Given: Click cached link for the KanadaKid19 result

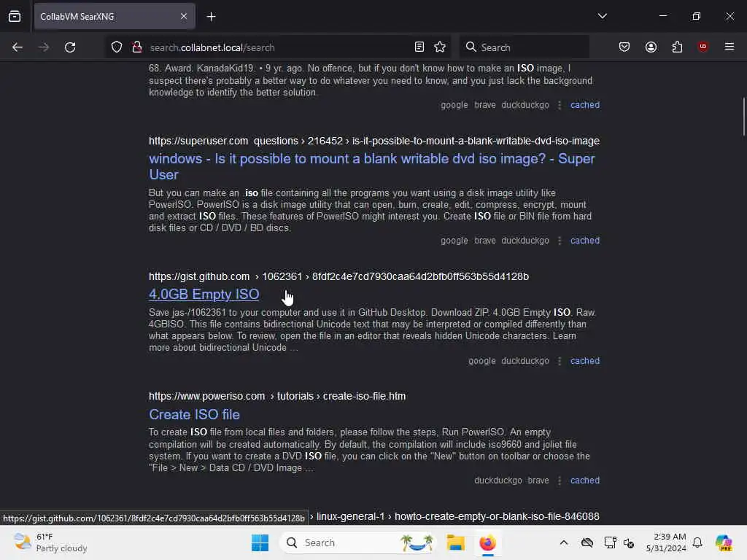Looking at the screenshot, I should (x=585, y=105).
